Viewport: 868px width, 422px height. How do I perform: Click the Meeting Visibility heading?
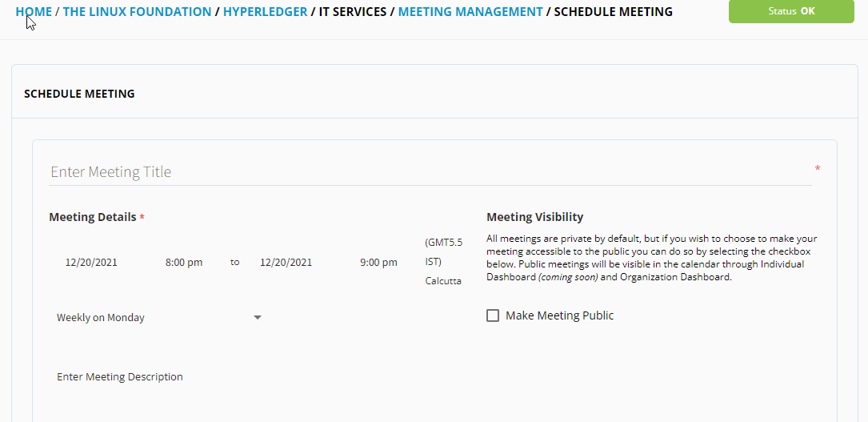point(534,217)
